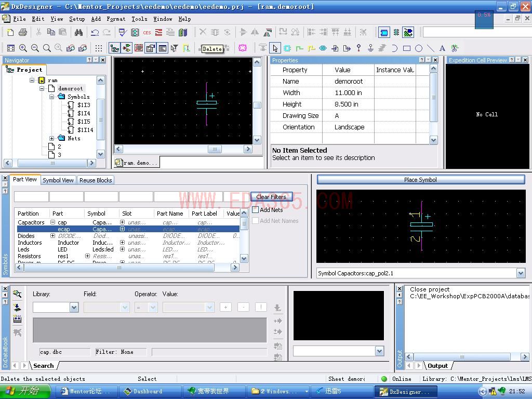Screen dimensions: 532x399
Task: Open the Library dropdown in DxDataBook
Action: 74,308
